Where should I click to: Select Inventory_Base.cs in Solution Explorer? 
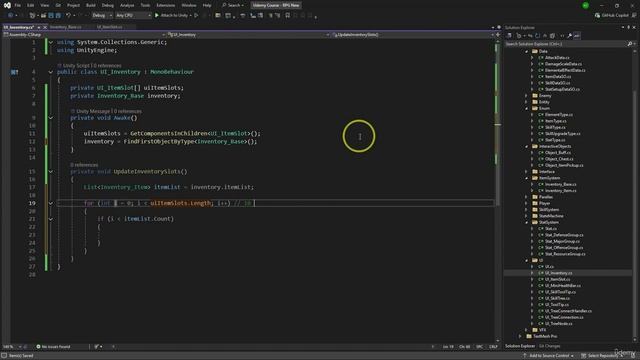(x=560, y=184)
